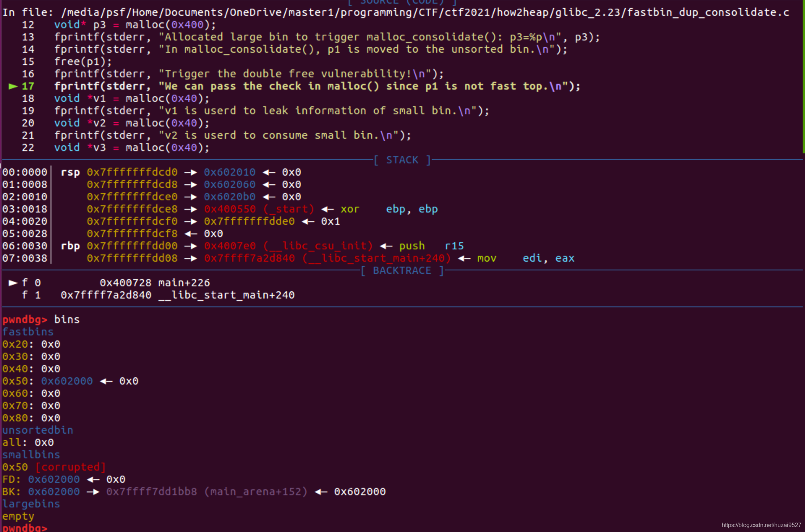This screenshot has width=805, height=532.
Task: Click line 22 void *v3 = malloc(0x40)
Action: pyautogui.click(x=132, y=147)
